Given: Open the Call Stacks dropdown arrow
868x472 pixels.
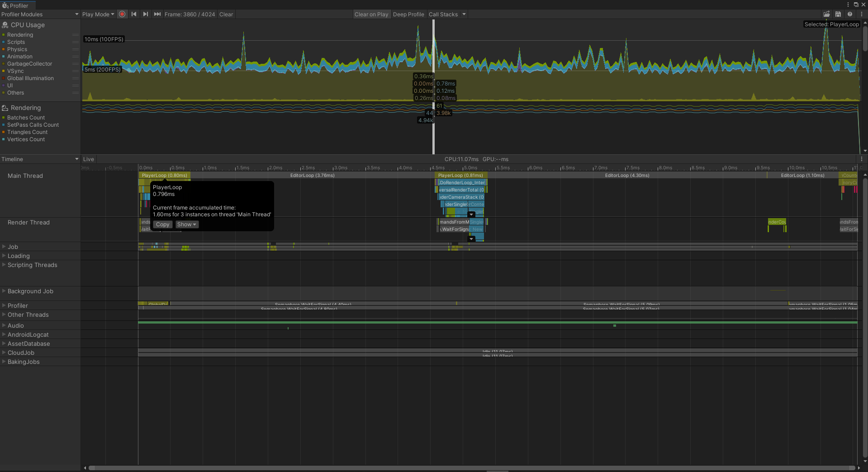Looking at the screenshot, I should (x=464, y=14).
